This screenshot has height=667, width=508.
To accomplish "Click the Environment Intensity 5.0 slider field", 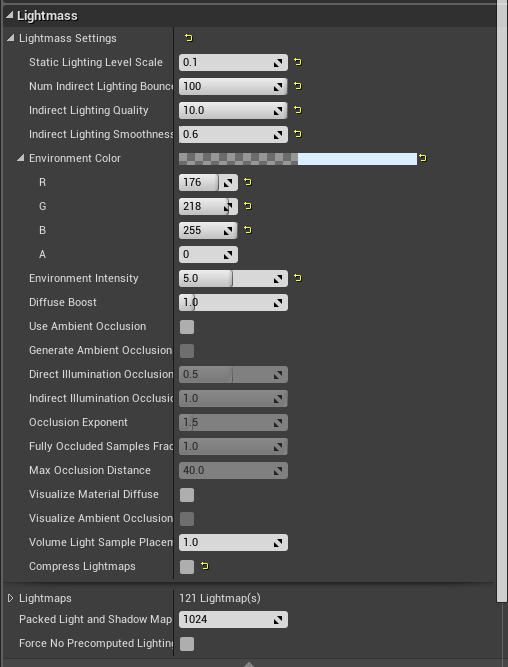I will tap(233, 279).
